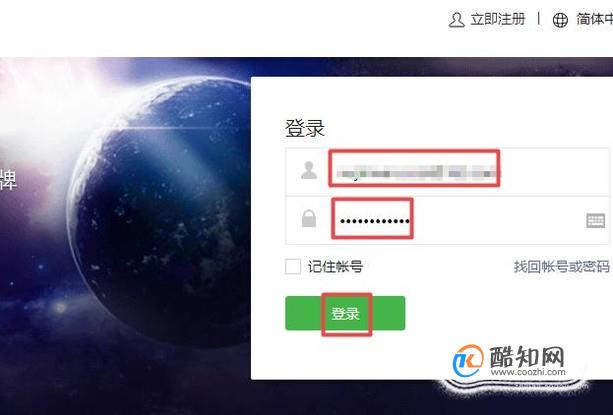Click the padlock icon in the password row
Screen dimensions: 613x415
309,218
